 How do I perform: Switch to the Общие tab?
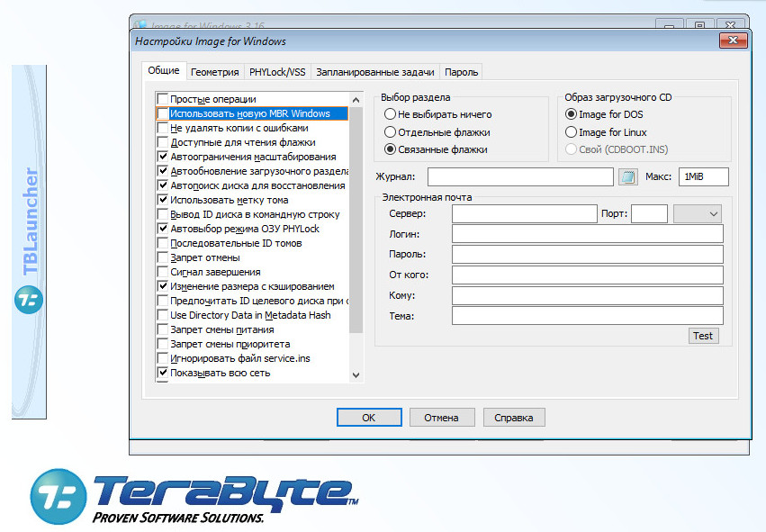click(164, 71)
